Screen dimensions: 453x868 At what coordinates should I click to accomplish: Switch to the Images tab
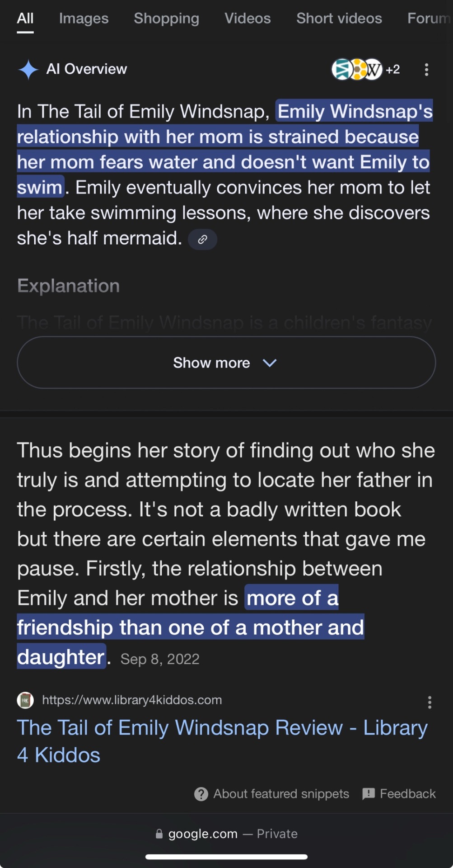click(84, 19)
